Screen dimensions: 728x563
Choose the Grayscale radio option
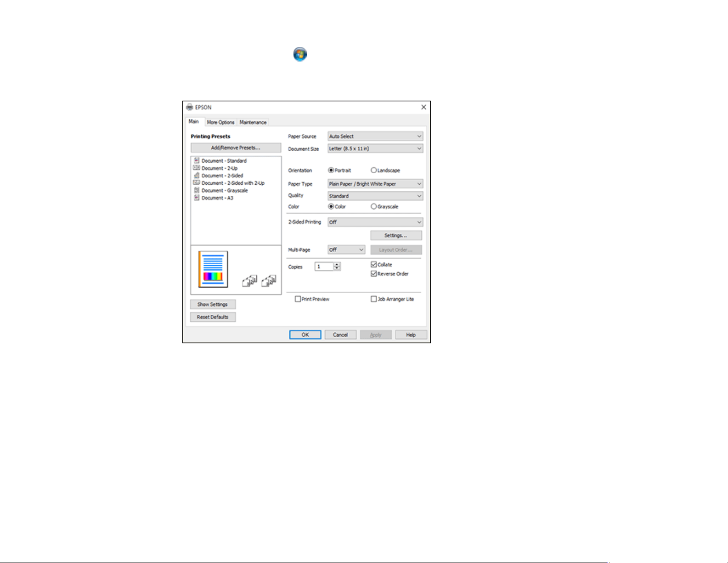[x=373, y=206]
